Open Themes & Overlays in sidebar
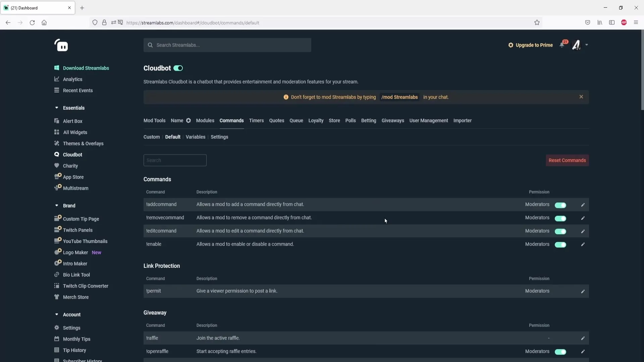This screenshot has height=362, width=644. pyautogui.click(x=83, y=143)
